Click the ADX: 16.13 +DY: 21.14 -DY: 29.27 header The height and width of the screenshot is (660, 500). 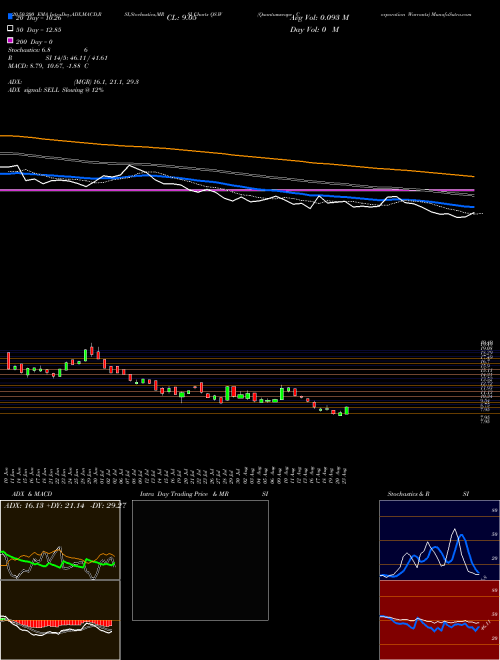click(x=65, y=506)
